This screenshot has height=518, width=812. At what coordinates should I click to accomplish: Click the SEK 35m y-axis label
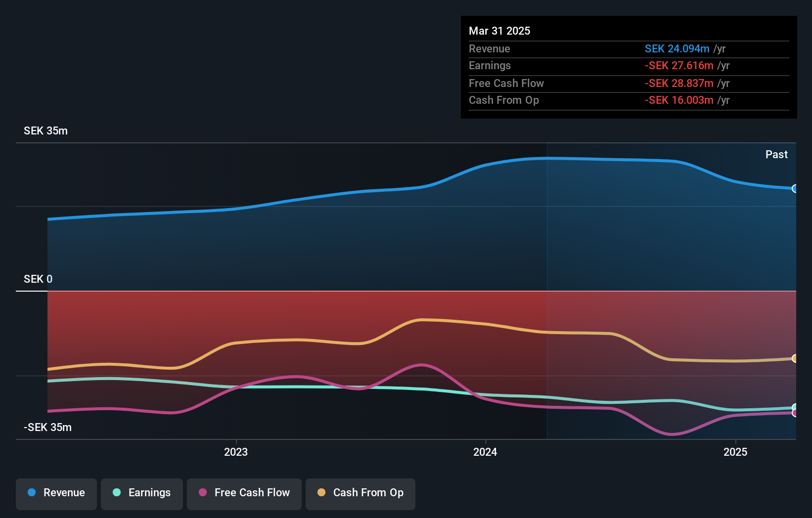(x=45, y=130)
